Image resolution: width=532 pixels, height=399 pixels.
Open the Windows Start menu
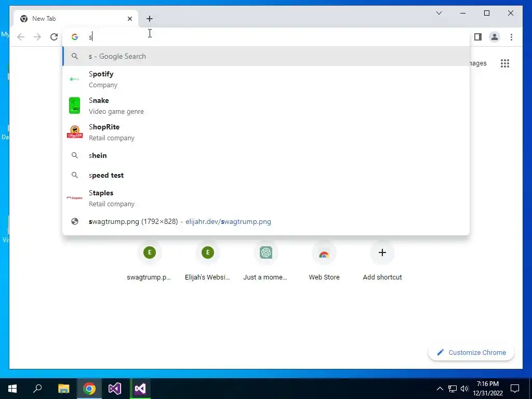point(12,389)
